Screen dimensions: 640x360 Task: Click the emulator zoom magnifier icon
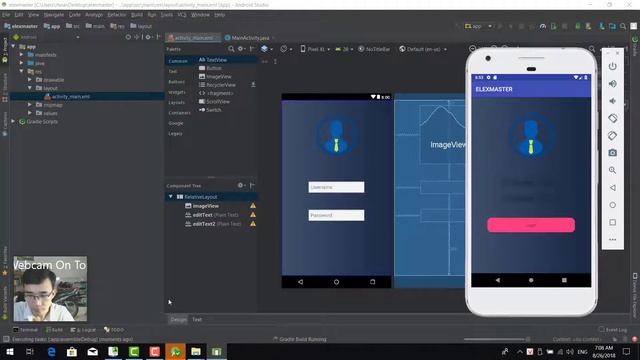click(613, 170)
